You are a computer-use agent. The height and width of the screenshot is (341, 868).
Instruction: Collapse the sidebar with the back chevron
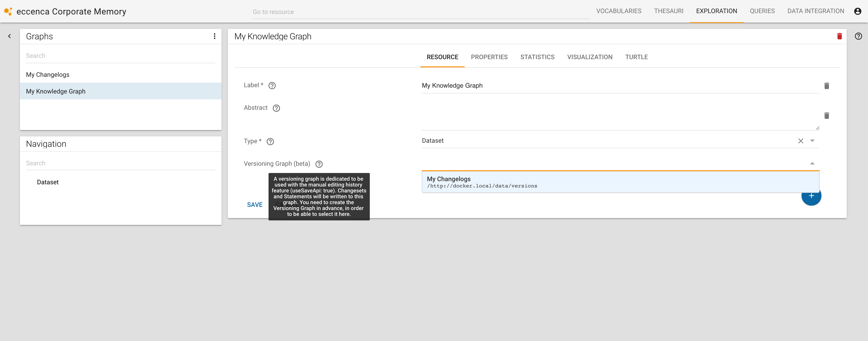[9, 36]
